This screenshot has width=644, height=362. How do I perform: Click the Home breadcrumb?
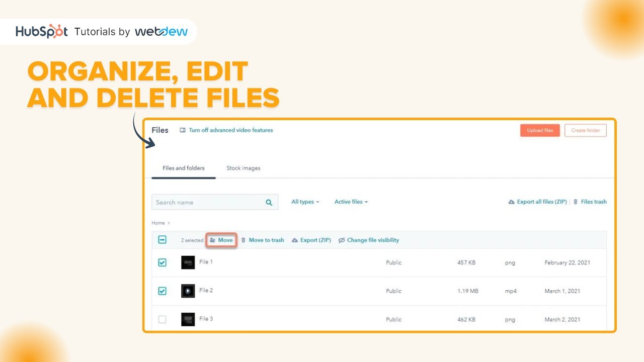[158, 223]
